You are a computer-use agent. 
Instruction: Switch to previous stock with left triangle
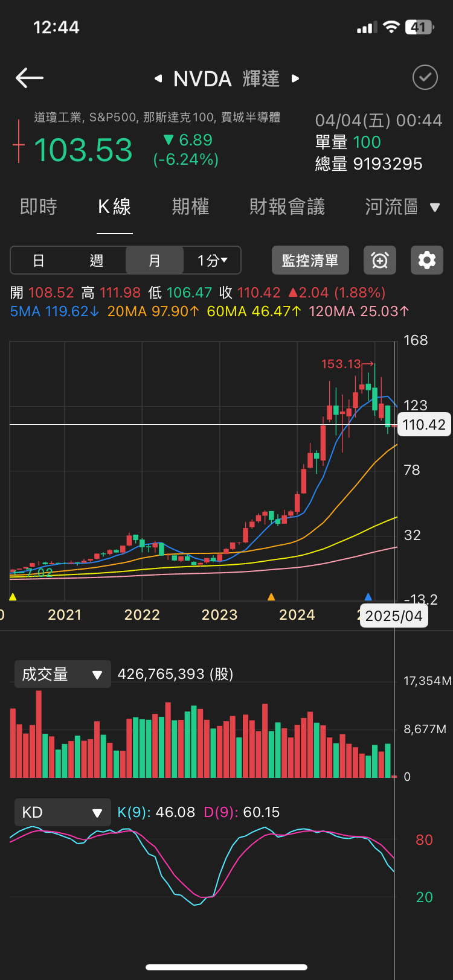pyautogui.click(x=158, y=78)
